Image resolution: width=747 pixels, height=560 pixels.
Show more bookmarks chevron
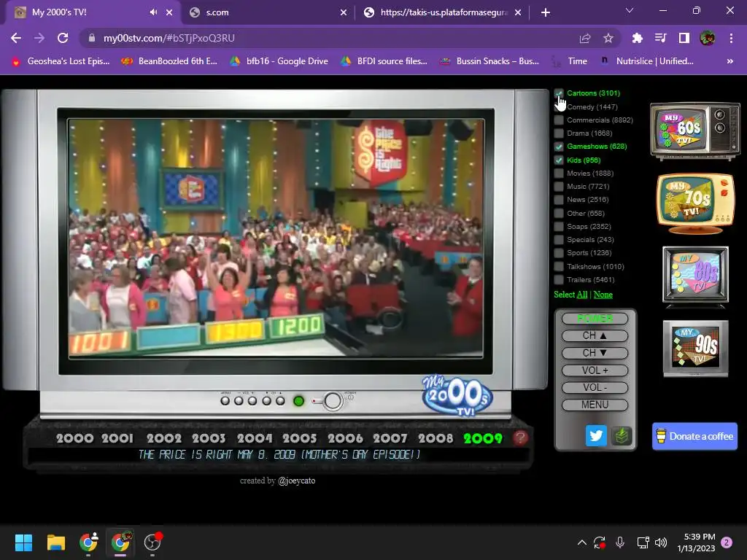point(729,61)
